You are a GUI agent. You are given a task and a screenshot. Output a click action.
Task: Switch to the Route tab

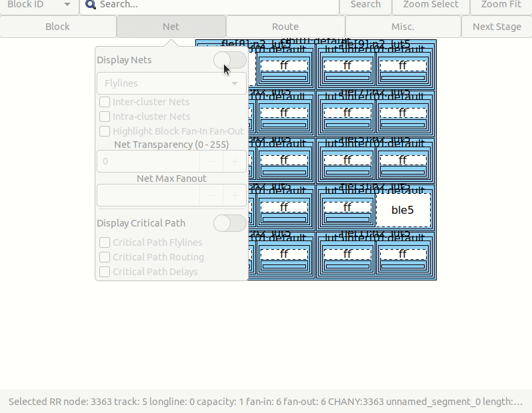click(285, 27)
